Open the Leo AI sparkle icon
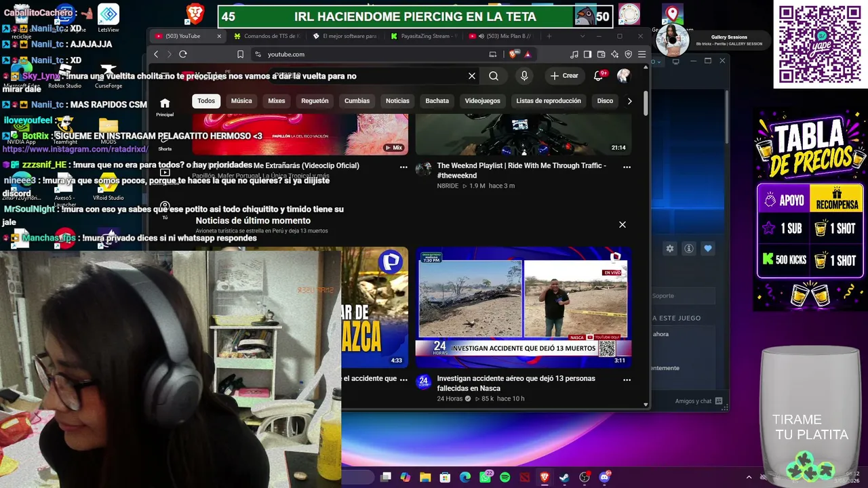The height and width of the screenshot is (488, 868). click(x=615, y=54)
